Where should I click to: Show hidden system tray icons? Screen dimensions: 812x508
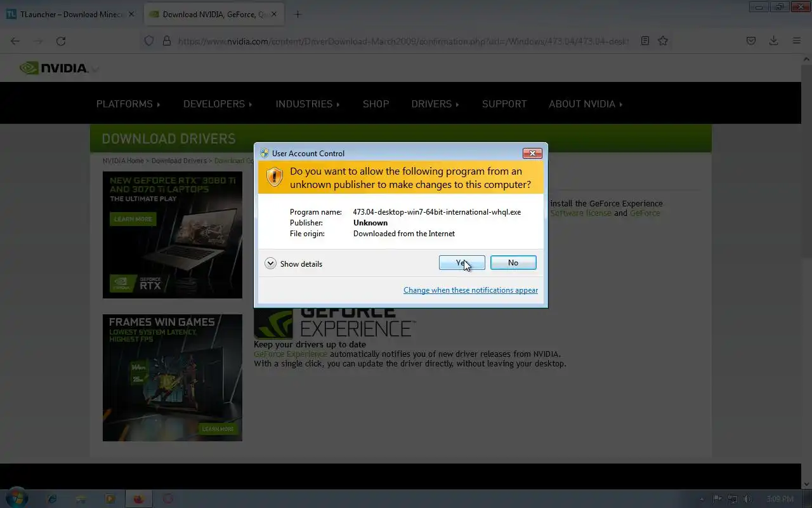(x=702, y=499)
